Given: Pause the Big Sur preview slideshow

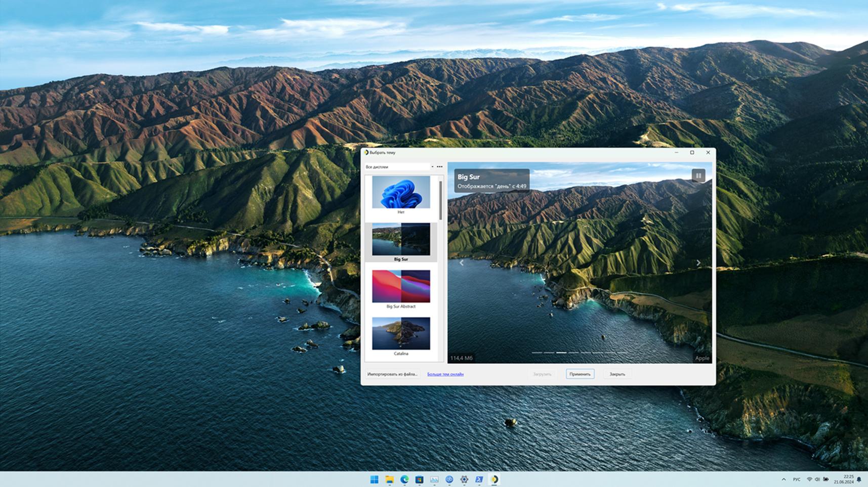Looking at the screenshot, I should [698, 175].
